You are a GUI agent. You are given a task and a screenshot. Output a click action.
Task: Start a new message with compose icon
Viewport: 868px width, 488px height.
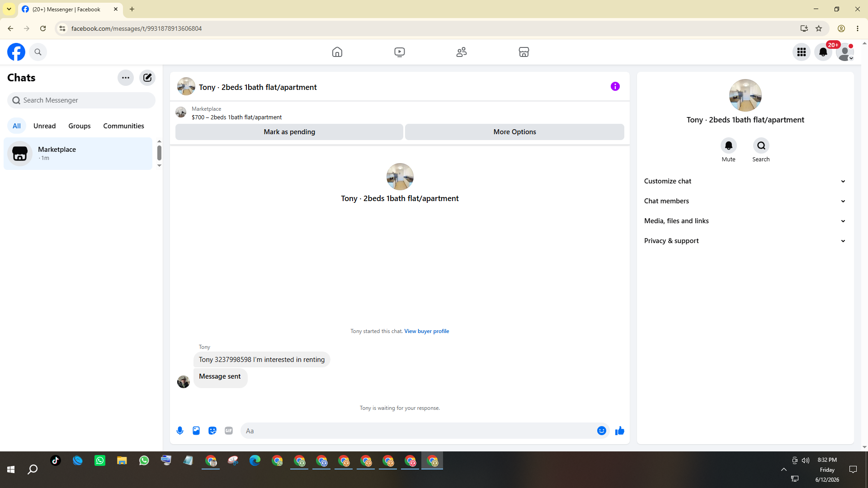tap(147, 78)
